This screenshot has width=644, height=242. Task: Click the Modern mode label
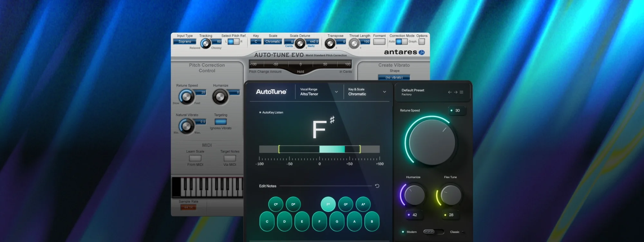(412, 232)
